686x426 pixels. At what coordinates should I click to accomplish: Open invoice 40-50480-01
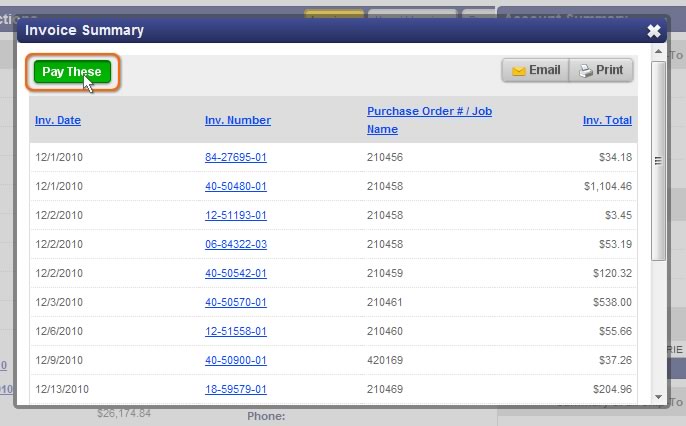pos(236,186)
